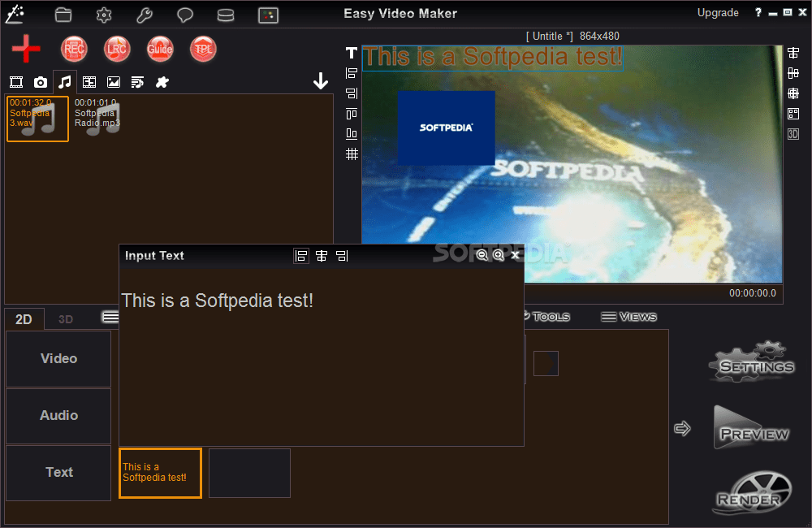Screen dimensions: 812x528
Task: Check the small checkbox near the timeline area
Action: click(x=546, y=363)
